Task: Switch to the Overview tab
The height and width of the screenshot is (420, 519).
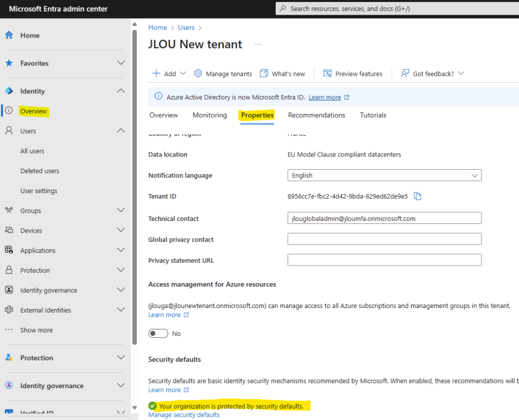Action: (x=164, y=115)
